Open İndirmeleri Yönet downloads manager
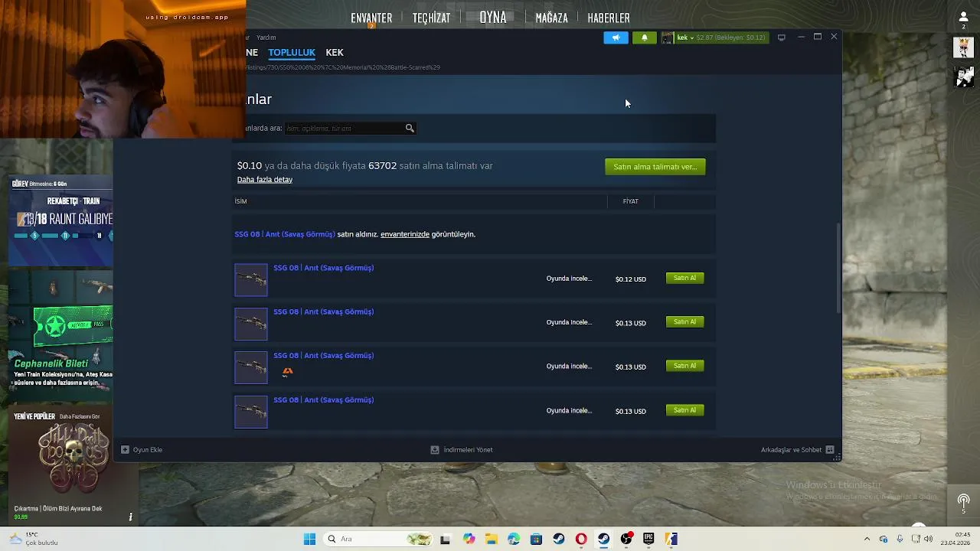Screen dimensions: 980x551 [462, 450]
